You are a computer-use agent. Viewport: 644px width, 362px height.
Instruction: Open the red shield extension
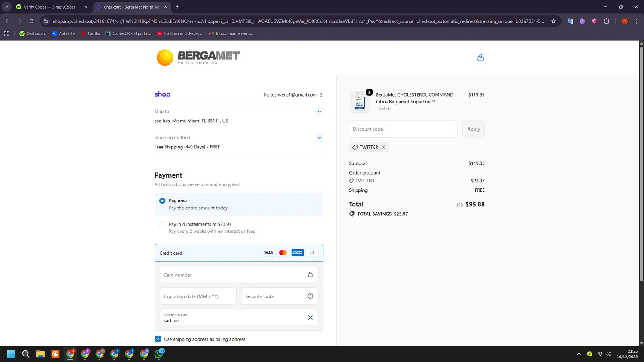594,21
